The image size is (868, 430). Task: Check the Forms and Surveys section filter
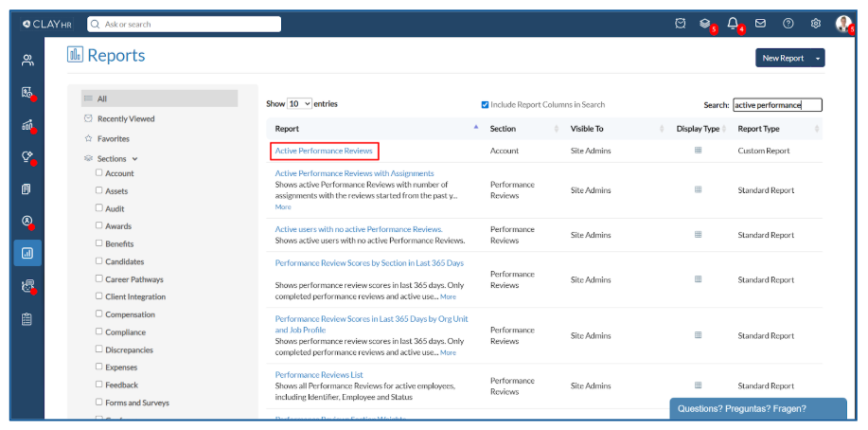(x=98, y=402)
